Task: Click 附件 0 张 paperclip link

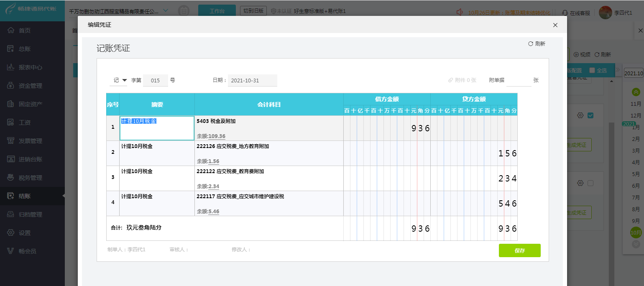Action: pos(462,80)
